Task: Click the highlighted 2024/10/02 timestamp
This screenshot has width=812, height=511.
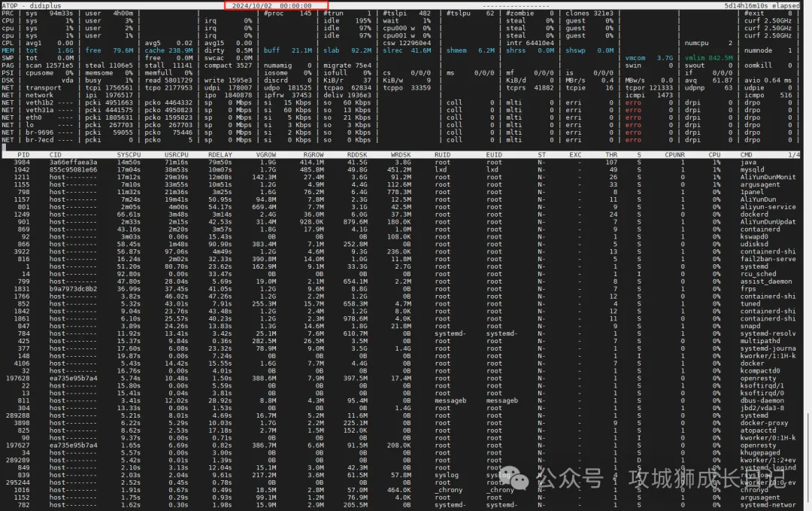Action: point(276,5)
